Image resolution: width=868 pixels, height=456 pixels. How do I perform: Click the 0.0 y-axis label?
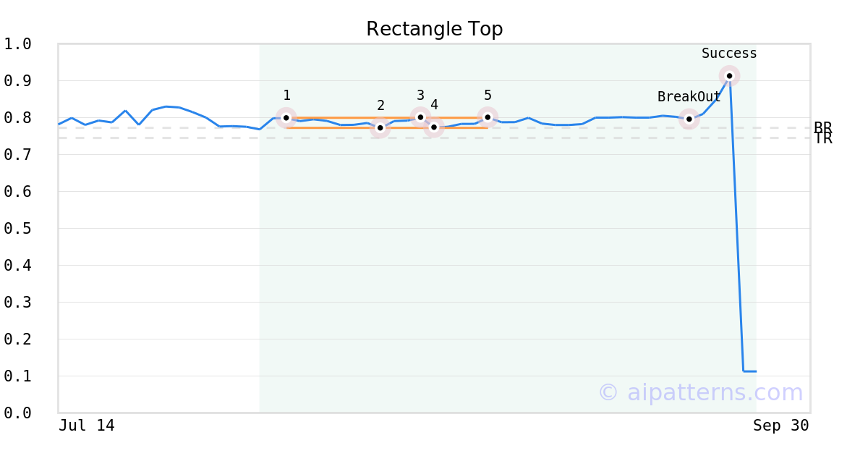tap(18, 413)
